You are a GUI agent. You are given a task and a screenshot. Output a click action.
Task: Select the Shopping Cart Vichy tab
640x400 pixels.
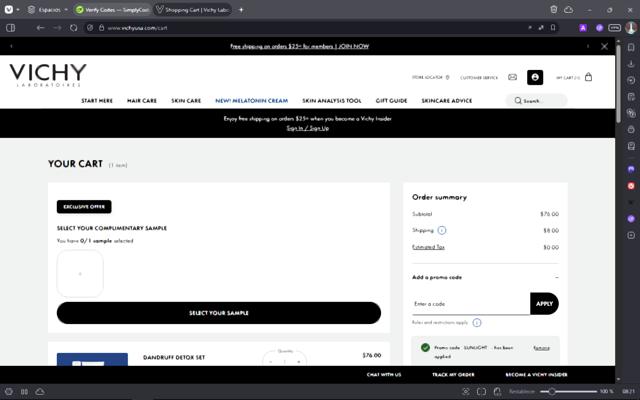[193, 10]
